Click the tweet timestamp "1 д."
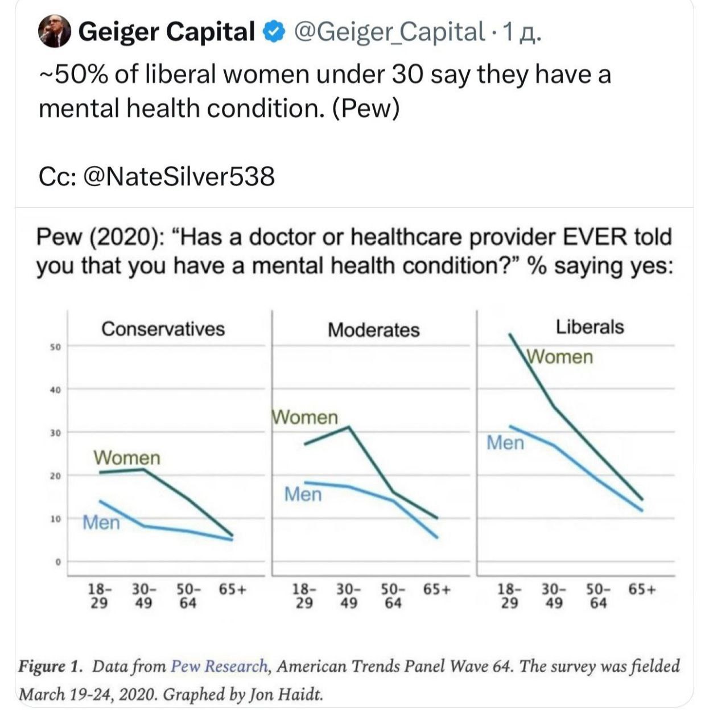 (x=519, y=32)
